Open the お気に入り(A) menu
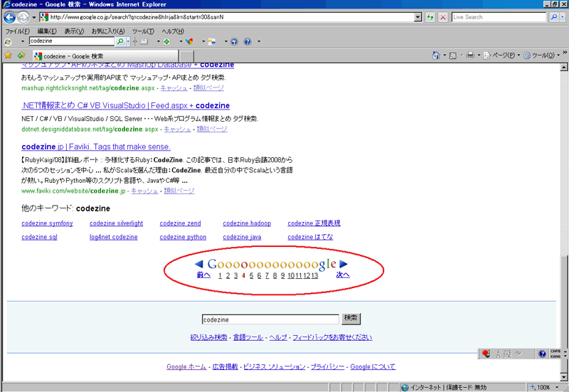This screenshot has width=569, height=392. pyautogui.click(x=107, y=31)
